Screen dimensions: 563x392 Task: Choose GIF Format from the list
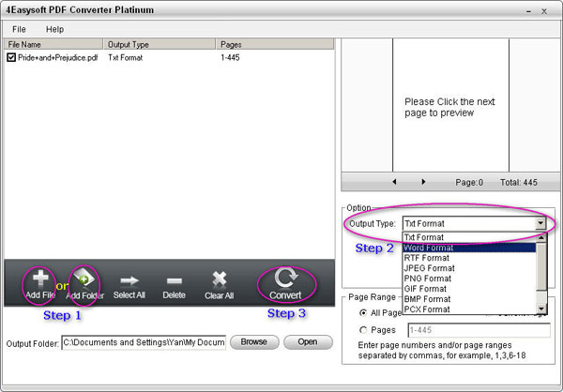point(469,289)
